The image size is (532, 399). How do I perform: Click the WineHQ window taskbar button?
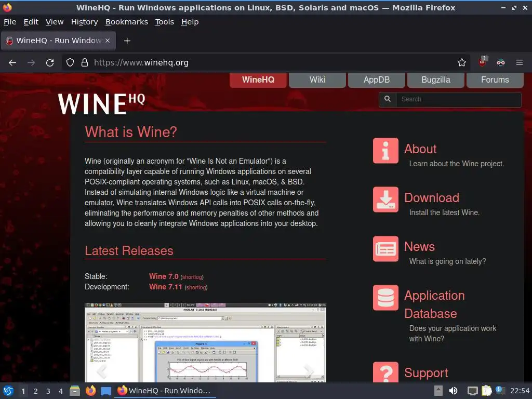165,391
